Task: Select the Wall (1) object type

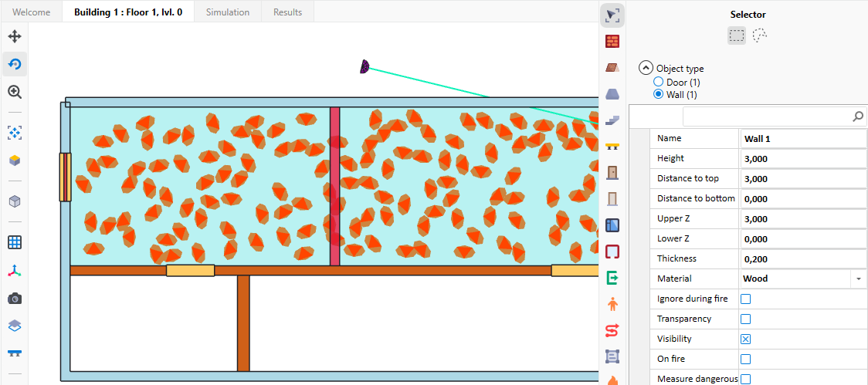Action: pos(658,95)
